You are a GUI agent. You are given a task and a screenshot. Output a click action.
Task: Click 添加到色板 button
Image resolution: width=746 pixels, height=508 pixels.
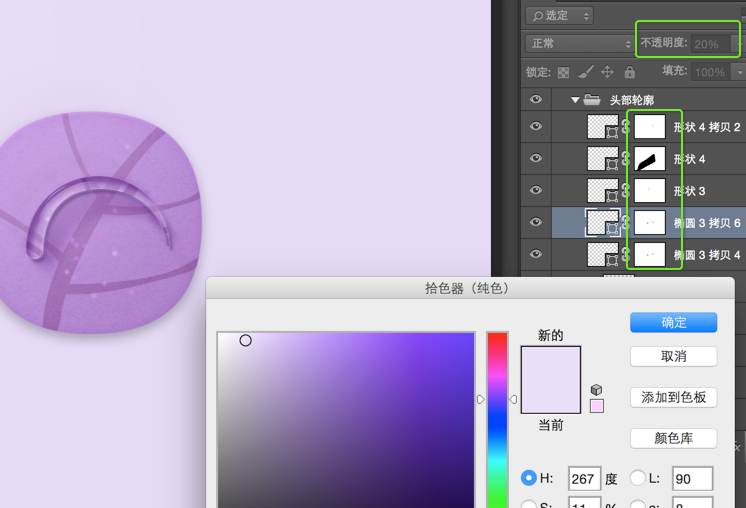(673, 397)
